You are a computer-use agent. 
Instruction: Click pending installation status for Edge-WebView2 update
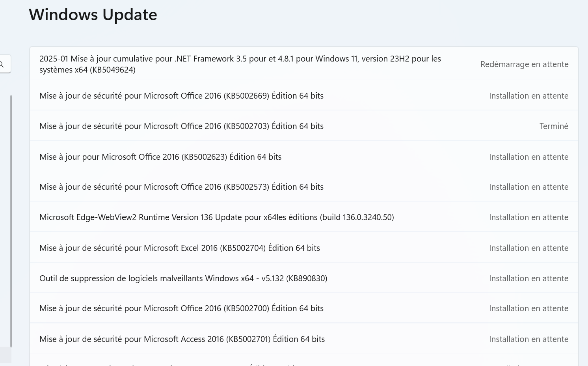point(528,217)
